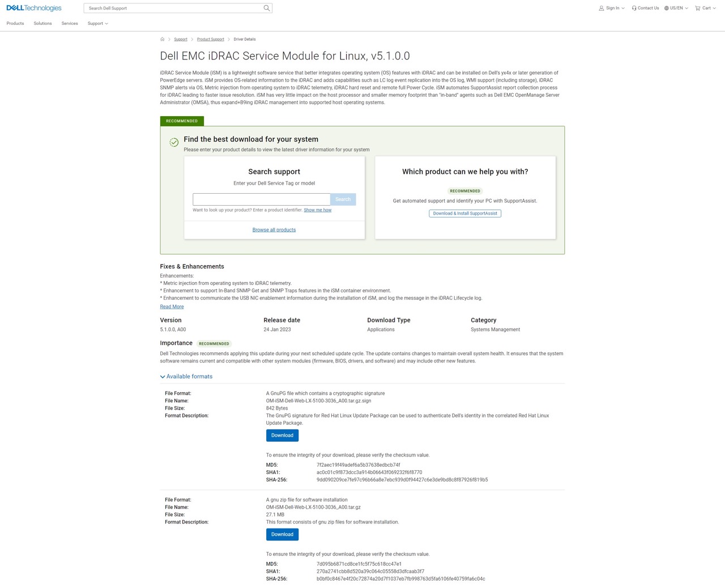Click SHA-256 value starting b0bf0c8467e4
725x588 pixels.
[401, 579]
